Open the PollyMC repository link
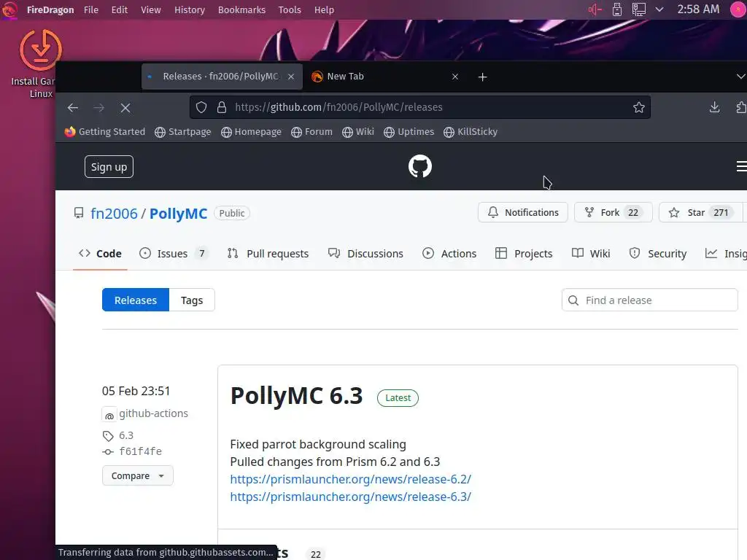 pyautogui.click(x=178, y=214)
